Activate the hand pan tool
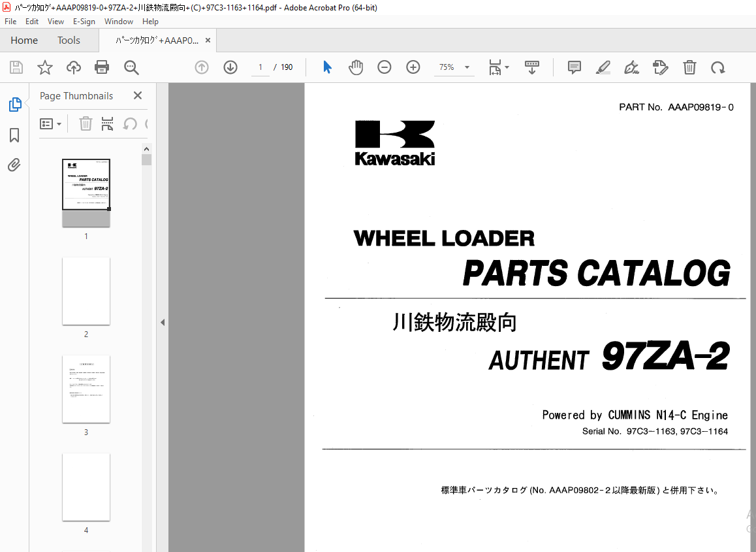Image resolution: width=756 pixels, height=552 pixels. pos(356,67)
